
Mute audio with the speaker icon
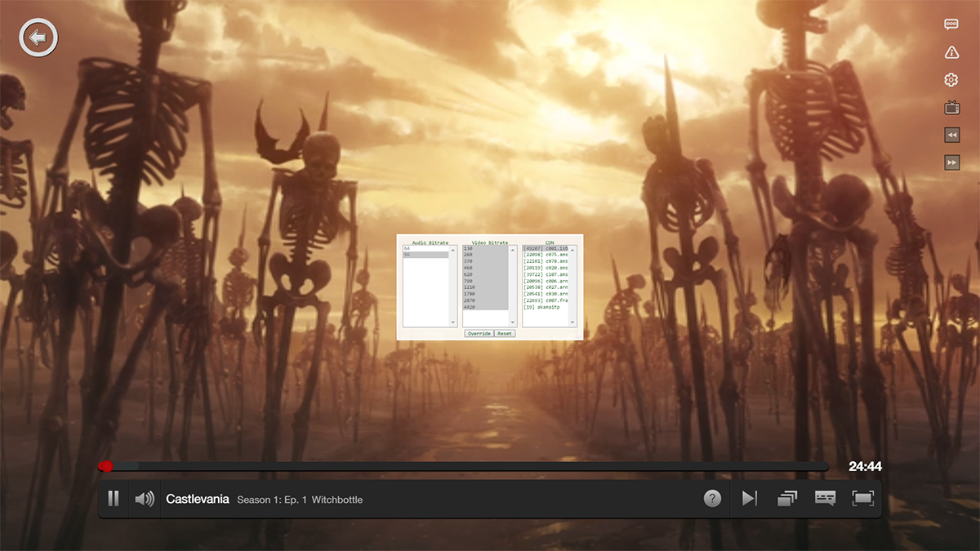[x=145, y=499]
